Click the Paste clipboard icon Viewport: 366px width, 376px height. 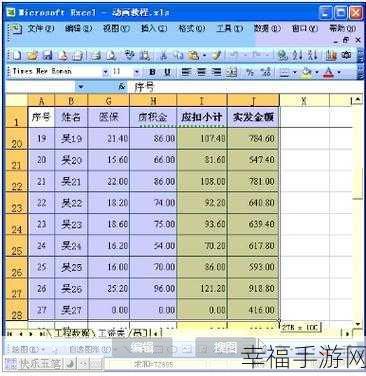click(x=193, y=55)
